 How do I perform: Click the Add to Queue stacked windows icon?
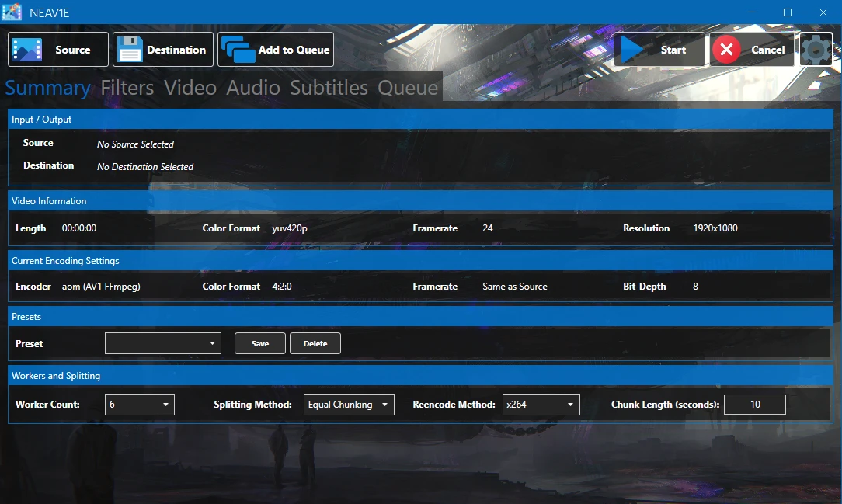[238, 50]
